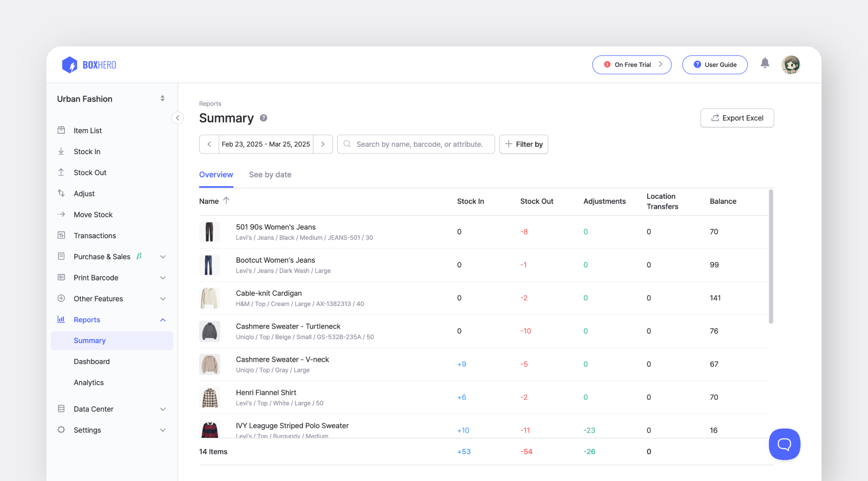Collapse the left sidebar panel
868x481 pixels.
tap(178, 118)
